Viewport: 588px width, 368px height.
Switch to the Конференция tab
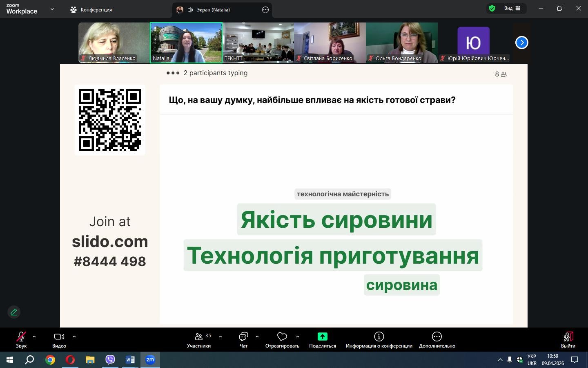(x=91, y=10)
